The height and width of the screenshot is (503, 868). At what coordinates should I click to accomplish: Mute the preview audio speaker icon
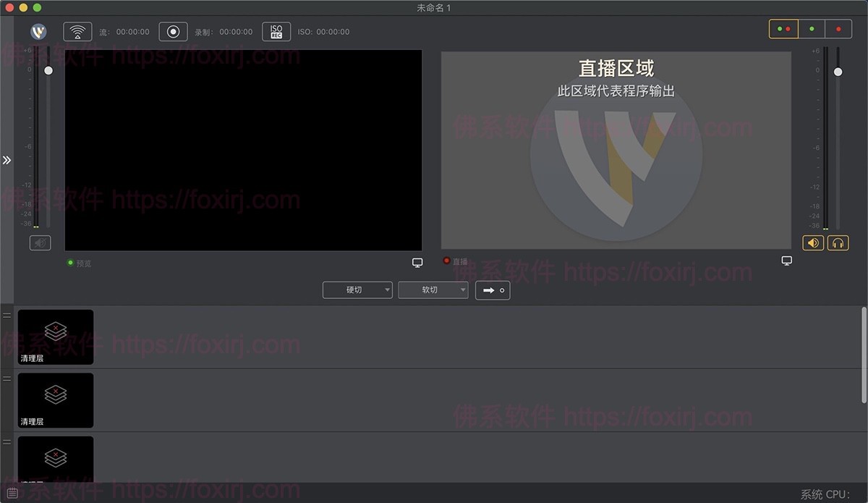coord(40,242)
